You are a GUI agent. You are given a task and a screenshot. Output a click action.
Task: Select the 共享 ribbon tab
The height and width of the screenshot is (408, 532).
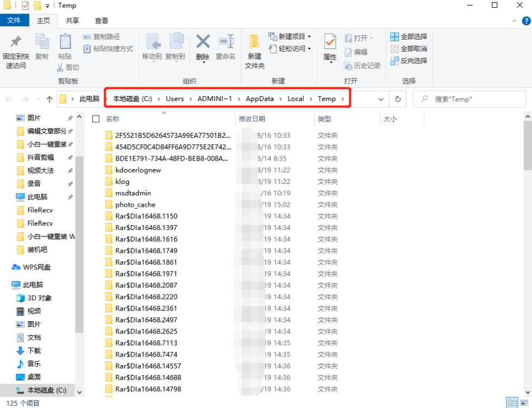tap(72, 21)
